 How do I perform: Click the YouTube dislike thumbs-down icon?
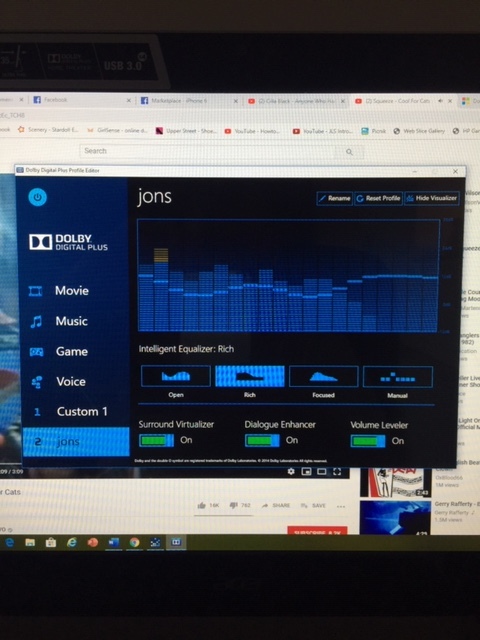233,505
